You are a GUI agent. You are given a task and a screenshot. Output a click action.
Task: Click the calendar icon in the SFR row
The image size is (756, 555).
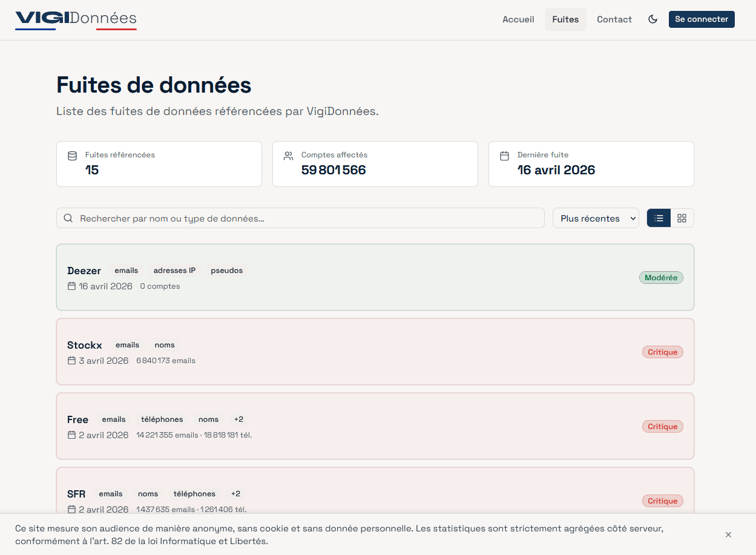71,510
